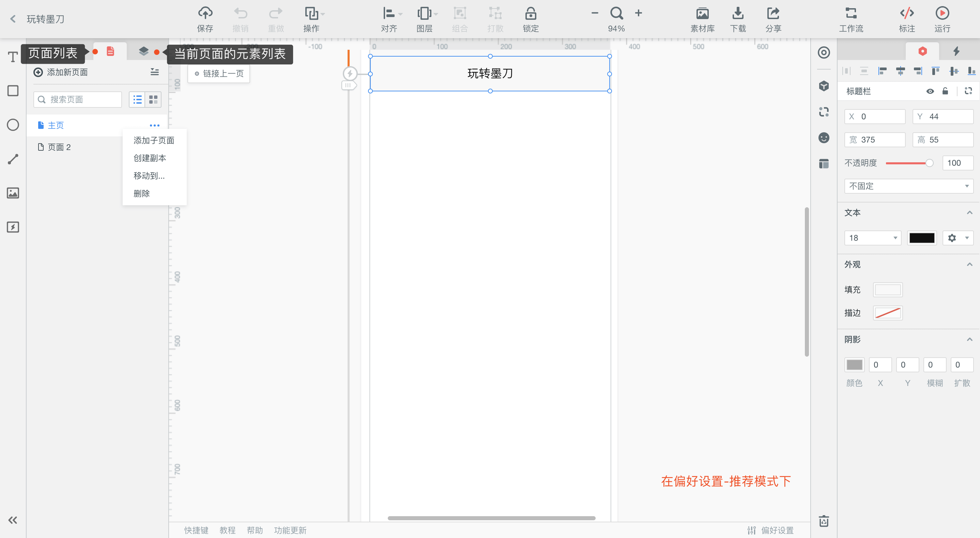
Task: Open the font size 18 dropdown
Action: click(872, 238)
